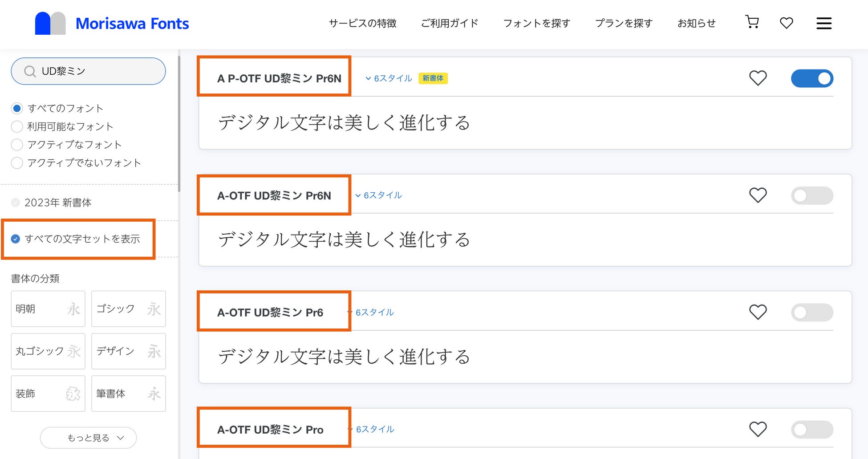Click sample text under A-OTF UD黎ミン Pr6N
The height and width of the screenshot is (459, 868).
point(344,240)
